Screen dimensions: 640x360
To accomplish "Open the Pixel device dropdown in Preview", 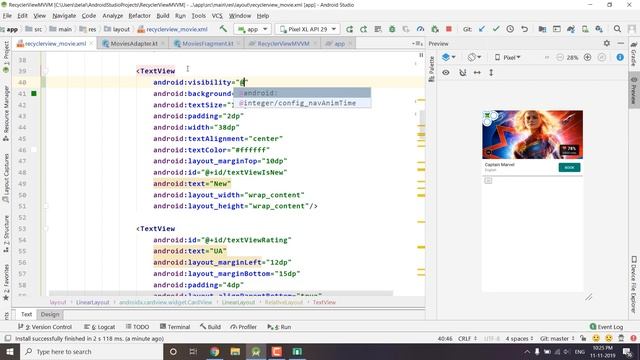I will (508, 58).
